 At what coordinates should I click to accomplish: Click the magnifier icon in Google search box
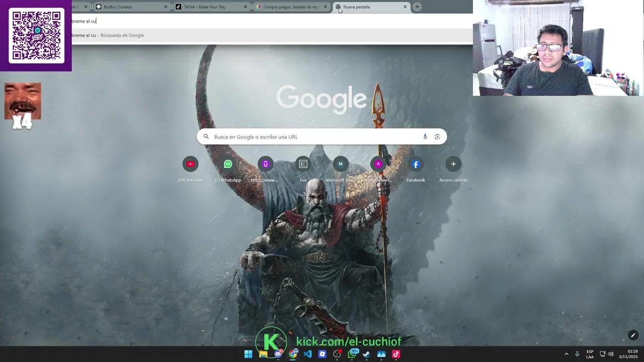(206, 137)
